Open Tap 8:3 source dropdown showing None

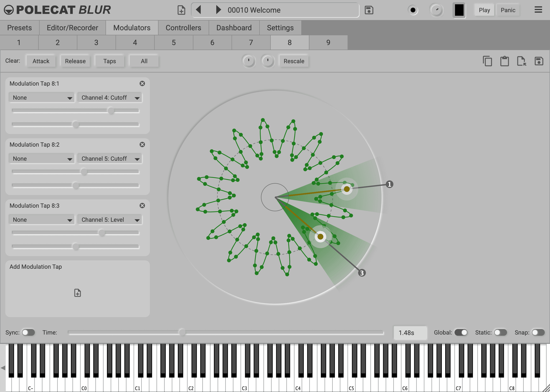point(42,220)
